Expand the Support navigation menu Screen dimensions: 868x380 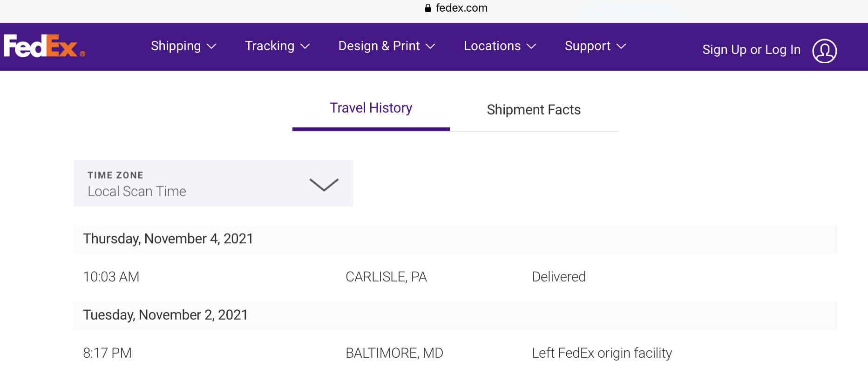tap(595, 46)
